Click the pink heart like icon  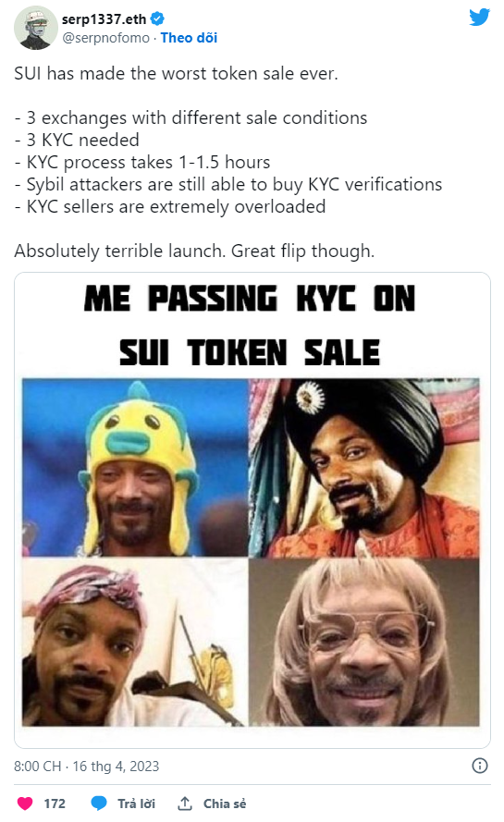tap(25, 804)
